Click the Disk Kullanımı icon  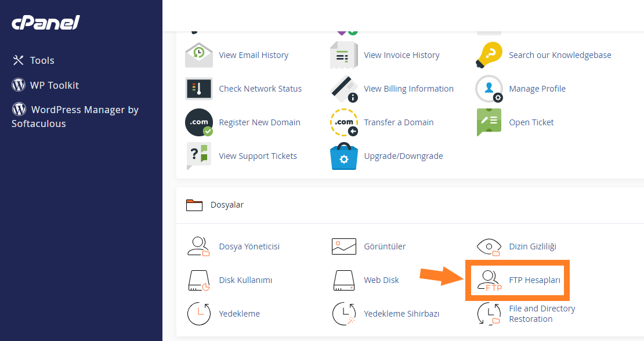pyautogui.click(x=198, y=280)
